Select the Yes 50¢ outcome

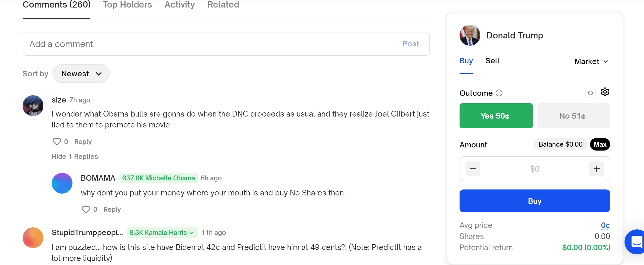click(x=496, y=116)
